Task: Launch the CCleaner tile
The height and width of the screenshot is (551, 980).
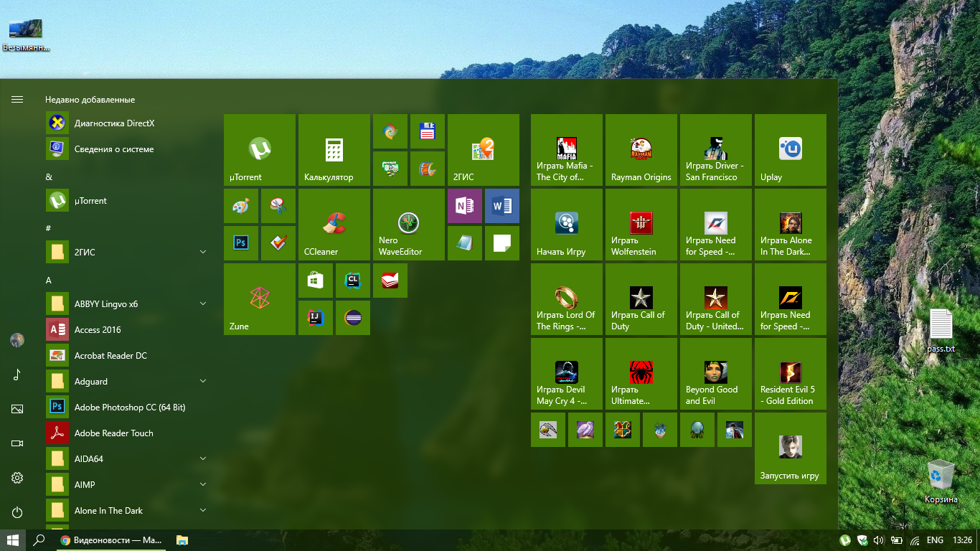Action: (334, 225)
